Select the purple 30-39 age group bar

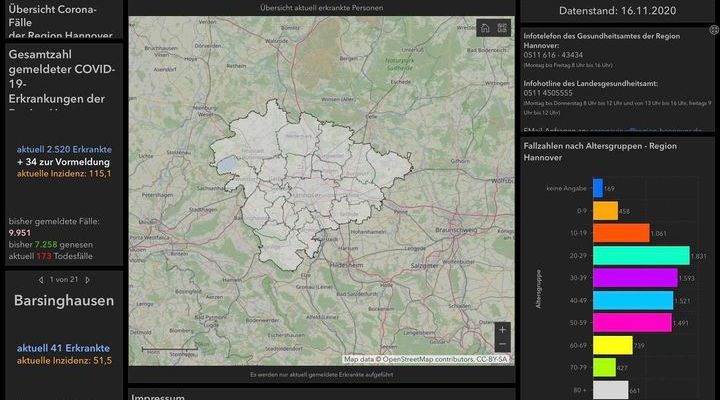[634, 277]
